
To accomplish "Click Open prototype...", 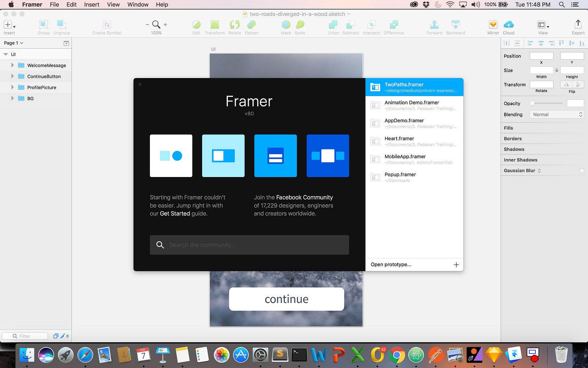I will tap(391, 265).
